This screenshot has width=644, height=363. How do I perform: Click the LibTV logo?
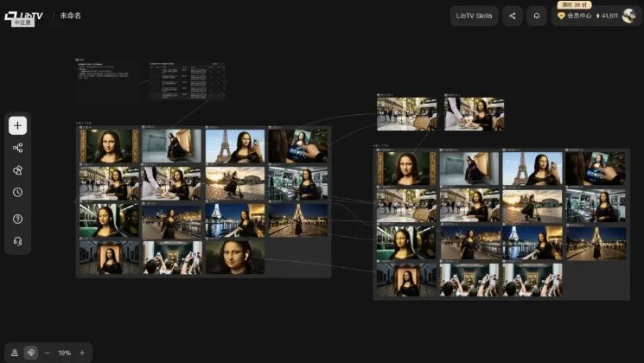pyautogui.click(x=23, y=16)
